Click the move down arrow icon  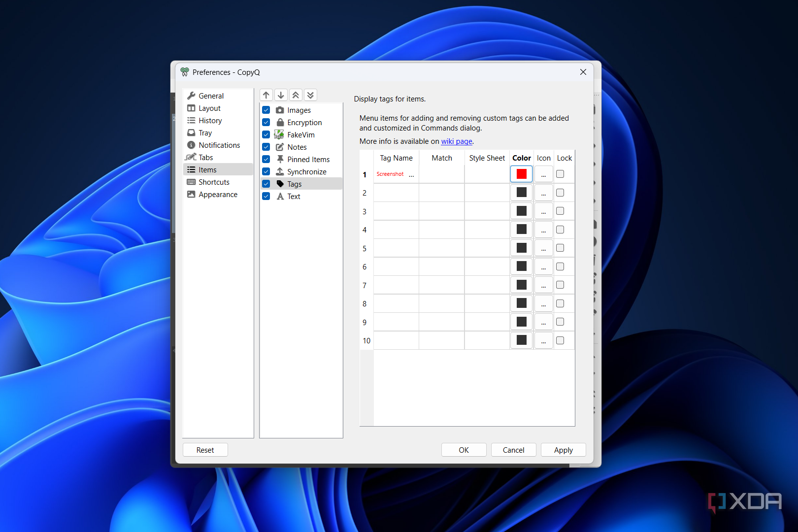(x=281, y=95)
